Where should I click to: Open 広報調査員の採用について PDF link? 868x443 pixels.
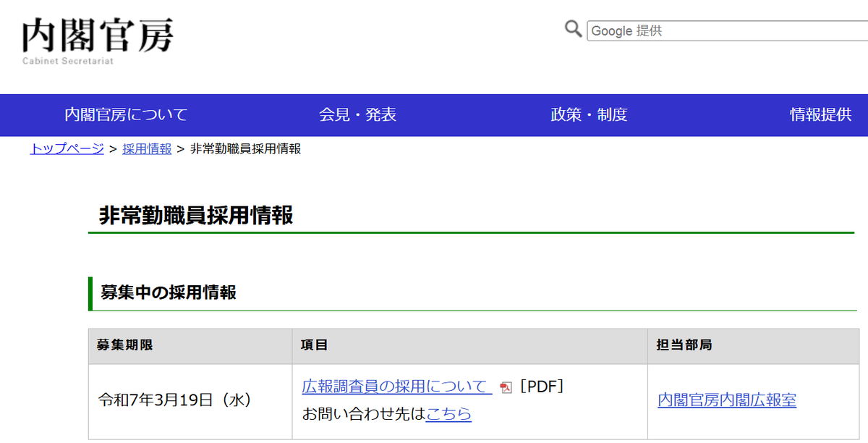pyautogui.click(x=397, y=387)
